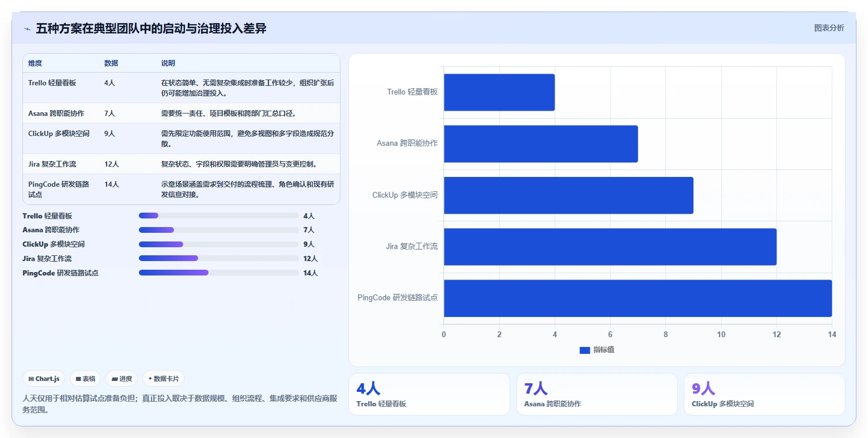Toggle the 指标值 legend color swatch
This screenshot has width=868, height=438.
(585, 350)
